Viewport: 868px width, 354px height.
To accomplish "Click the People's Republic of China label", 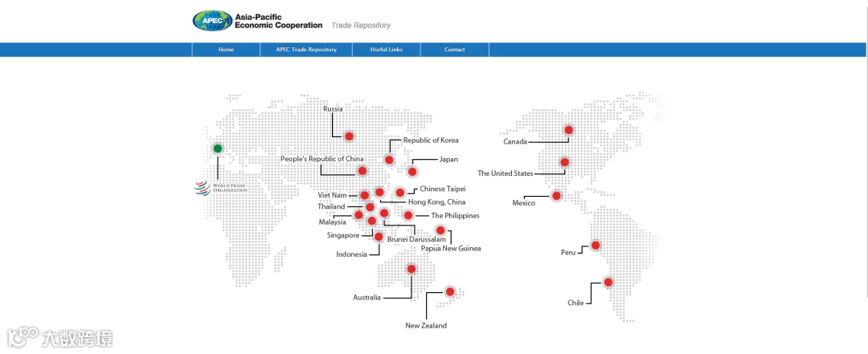I will click(322, 159).
